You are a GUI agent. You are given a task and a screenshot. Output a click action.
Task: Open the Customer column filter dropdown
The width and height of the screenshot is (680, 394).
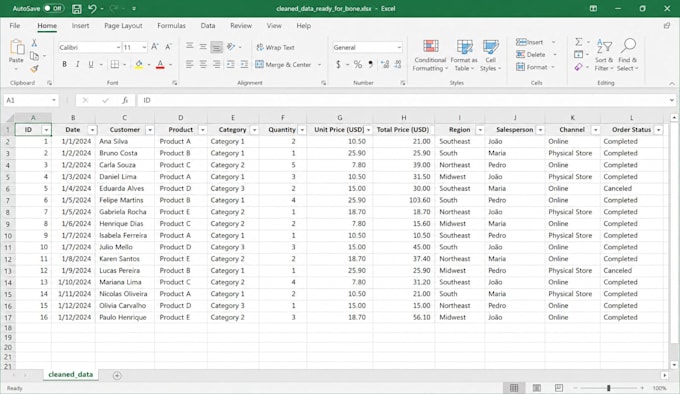150,130
